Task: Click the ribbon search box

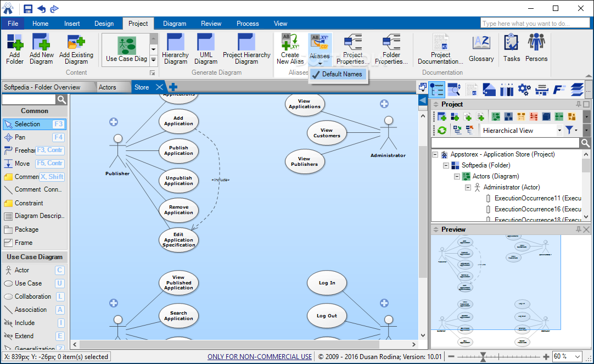Action: click(535, 24)
